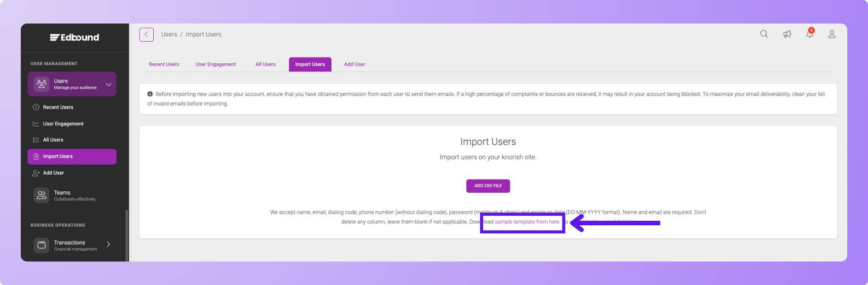Click the Transactions wallet icon
This screenshot has height=285, width=868.
click(42, 245)
